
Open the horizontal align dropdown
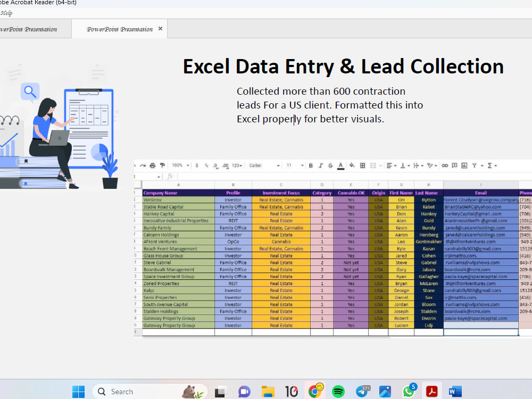[x=391, y=165]
